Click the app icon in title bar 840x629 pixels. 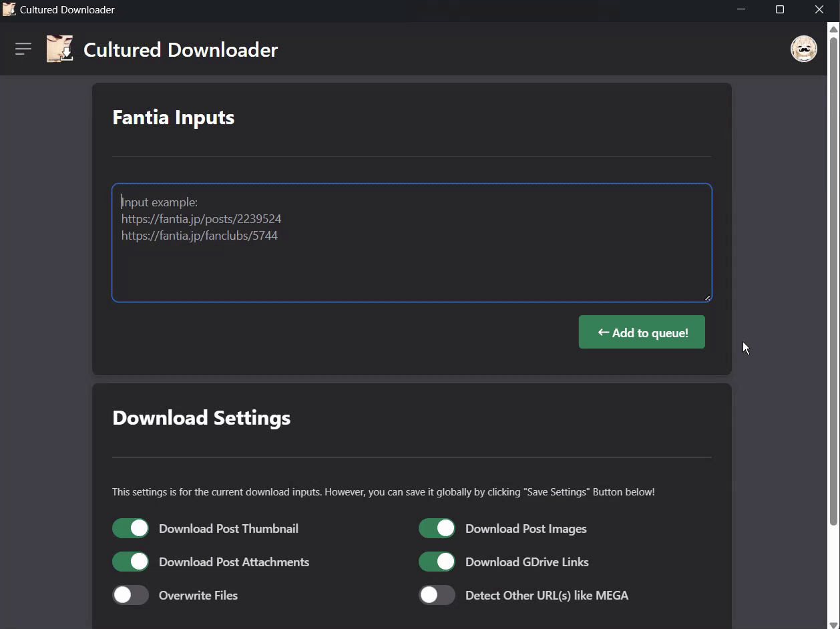[x=9, y=9]
